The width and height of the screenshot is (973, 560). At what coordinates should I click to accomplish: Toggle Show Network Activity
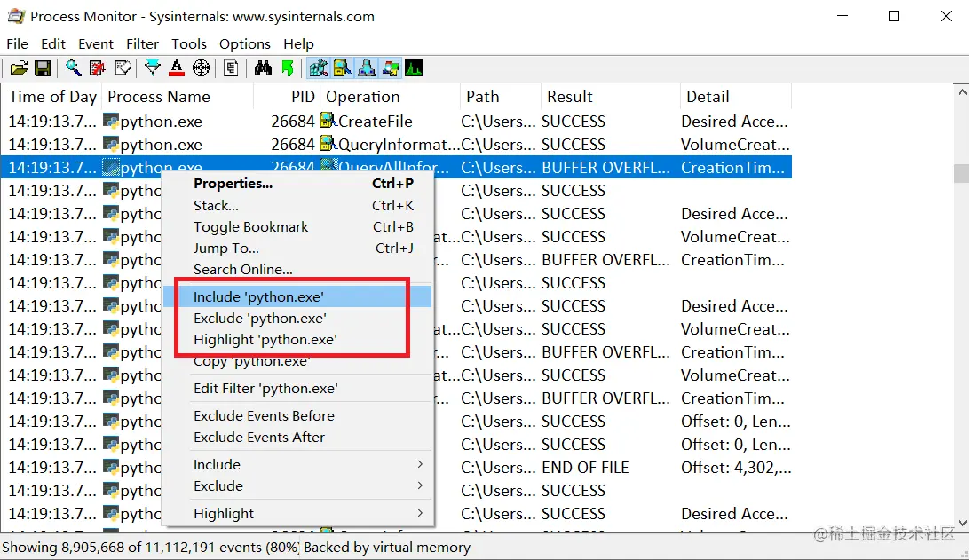(367, 68)
